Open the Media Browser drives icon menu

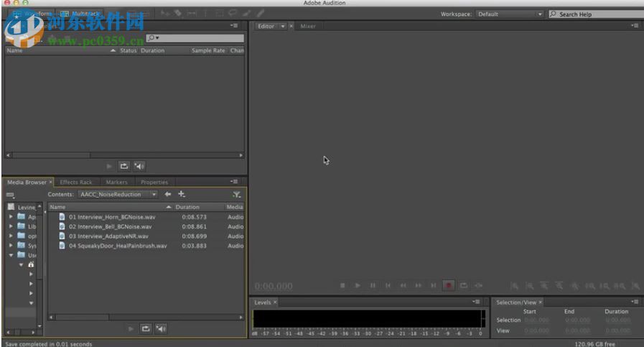pos(10,195)
